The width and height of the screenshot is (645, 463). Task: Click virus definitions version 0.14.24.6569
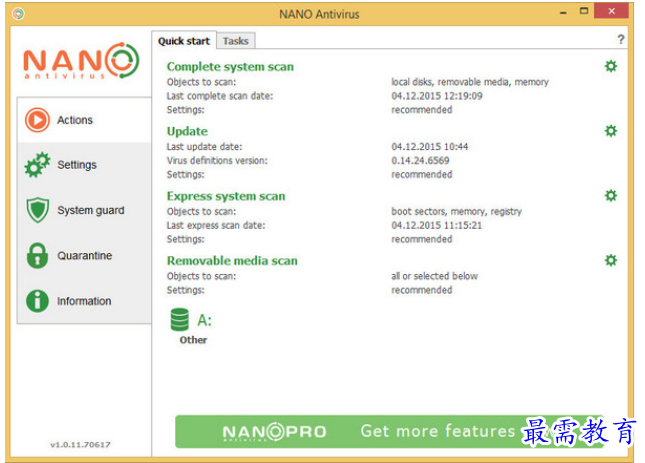(420, 160)
